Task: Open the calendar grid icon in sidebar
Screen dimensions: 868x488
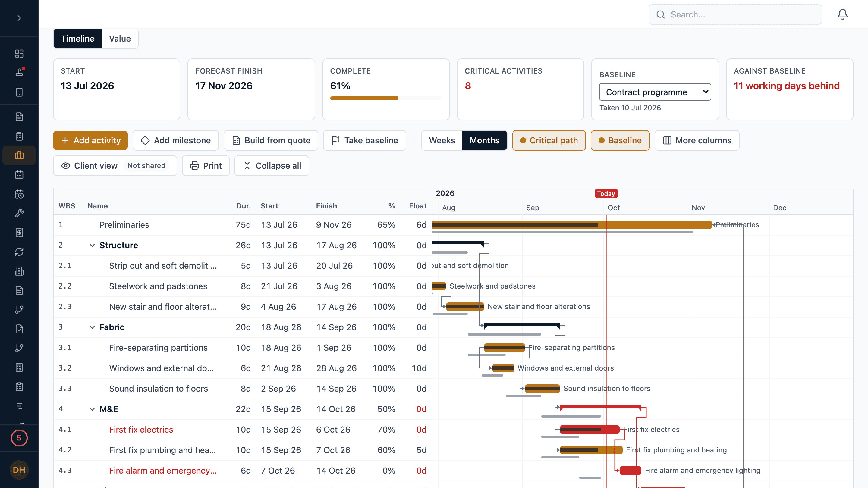Action: point(19,175)
